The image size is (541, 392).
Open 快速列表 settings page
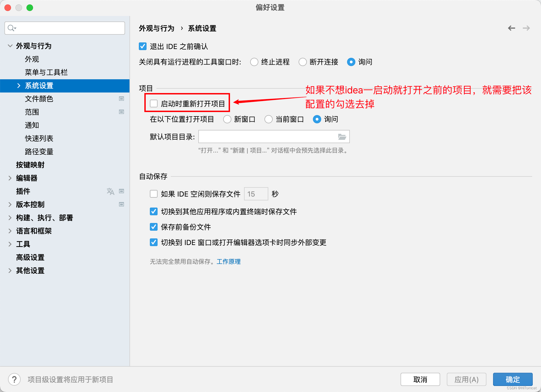click(x=39, y=138)
